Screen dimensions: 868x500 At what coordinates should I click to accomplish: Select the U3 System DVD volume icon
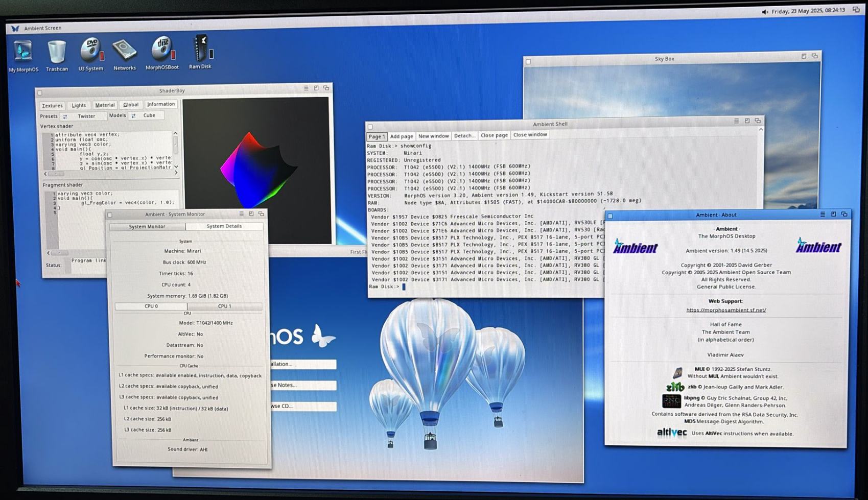pos(91,55)
